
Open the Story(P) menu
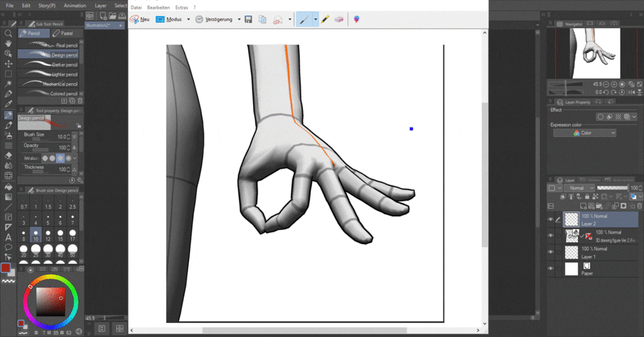[47, 5]
